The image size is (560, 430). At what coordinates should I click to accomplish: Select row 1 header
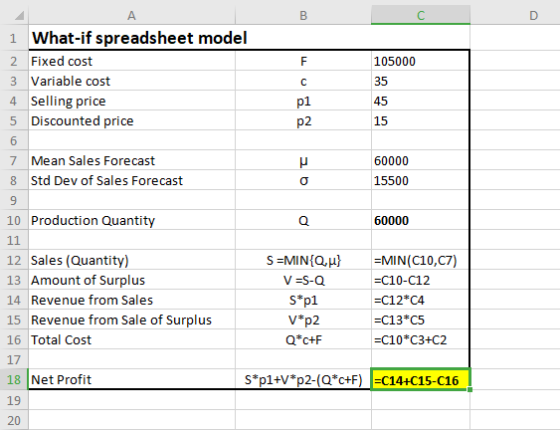(14, 38)
